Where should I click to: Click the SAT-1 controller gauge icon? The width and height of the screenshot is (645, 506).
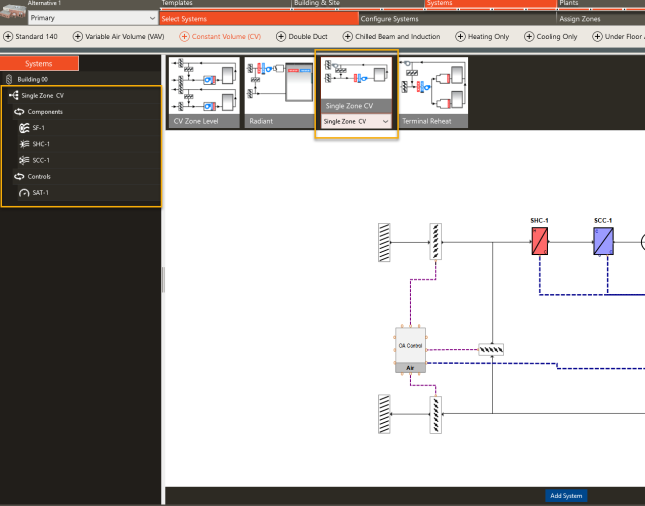pyautogui.click(x=24, y=193)
